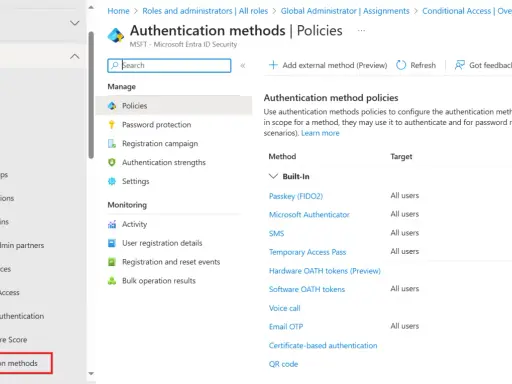Viewport: 512px width, 384px height.
Task: Open the Temporary Access Pass method
Action: 307,252
